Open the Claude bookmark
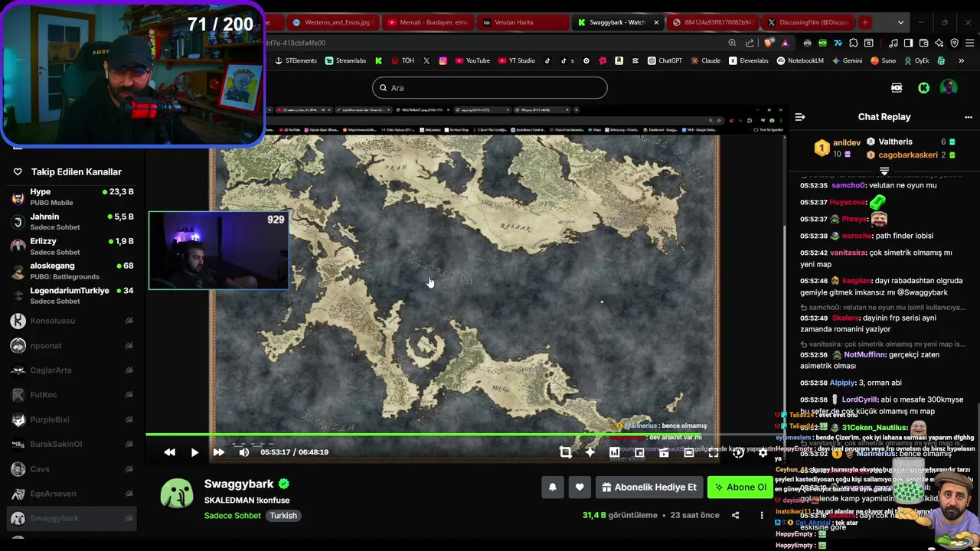This screenshot has height=551, width=980. [705, 60]
